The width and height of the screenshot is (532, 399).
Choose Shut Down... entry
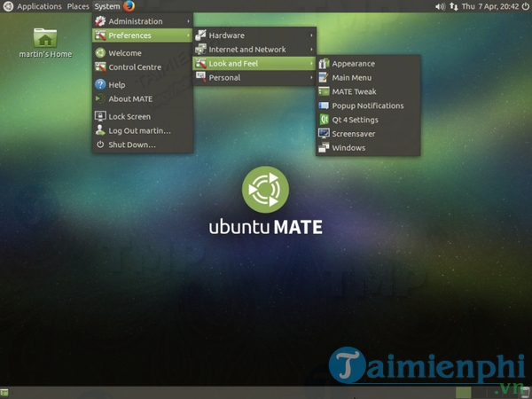click(x=143, y=145)
